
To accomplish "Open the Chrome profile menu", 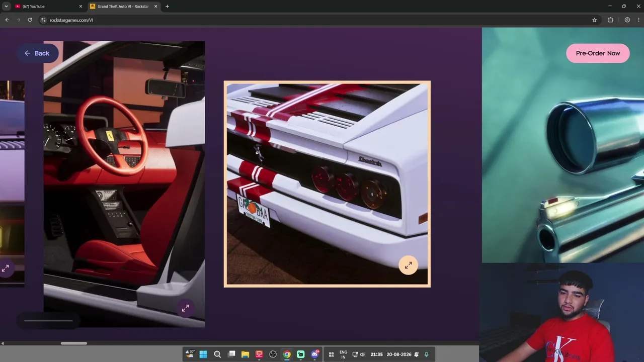I will pos(627,20).
